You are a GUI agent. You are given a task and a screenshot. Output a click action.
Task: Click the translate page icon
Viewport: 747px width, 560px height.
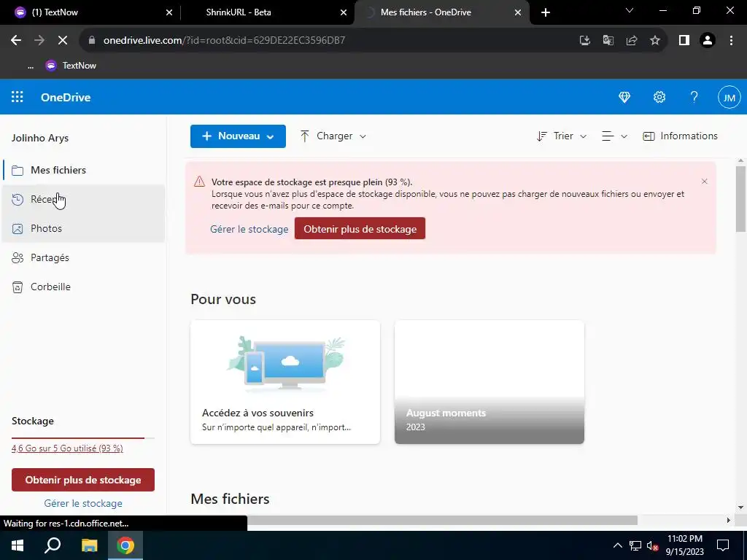pos(608,41)
